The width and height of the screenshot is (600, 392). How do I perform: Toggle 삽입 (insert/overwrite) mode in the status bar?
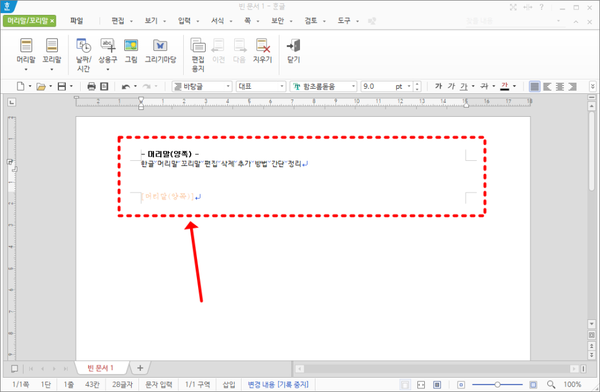coord(229,384)
